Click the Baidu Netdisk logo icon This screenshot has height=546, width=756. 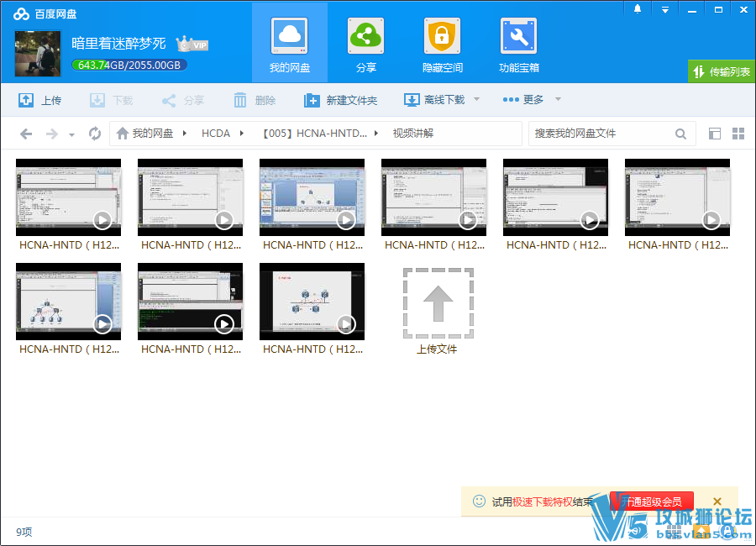tap(21, 14)
